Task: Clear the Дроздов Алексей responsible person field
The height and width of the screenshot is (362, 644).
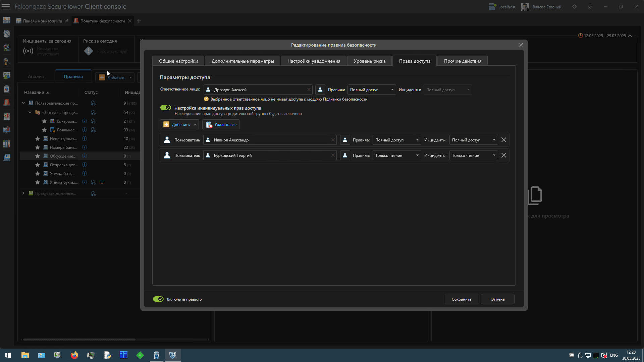Action: pyautogui.click(x=309, y=89)
